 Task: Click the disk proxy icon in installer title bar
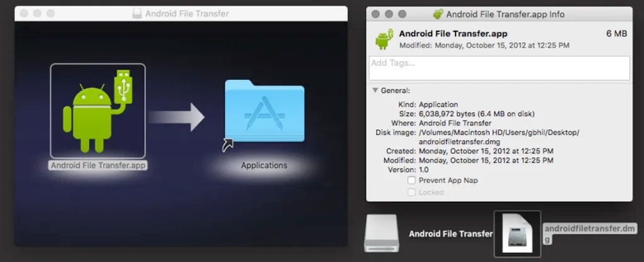point(137,13)
